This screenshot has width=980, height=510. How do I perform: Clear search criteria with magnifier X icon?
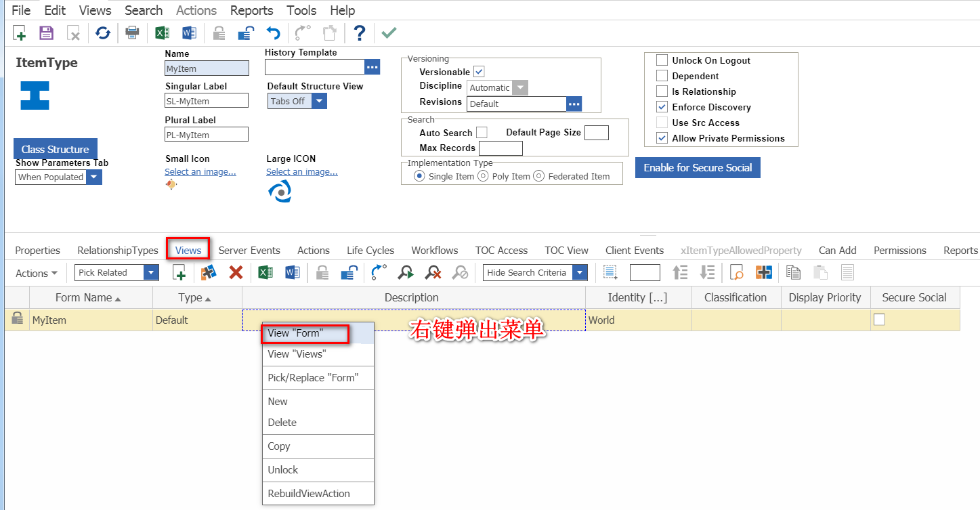(433, 273)
